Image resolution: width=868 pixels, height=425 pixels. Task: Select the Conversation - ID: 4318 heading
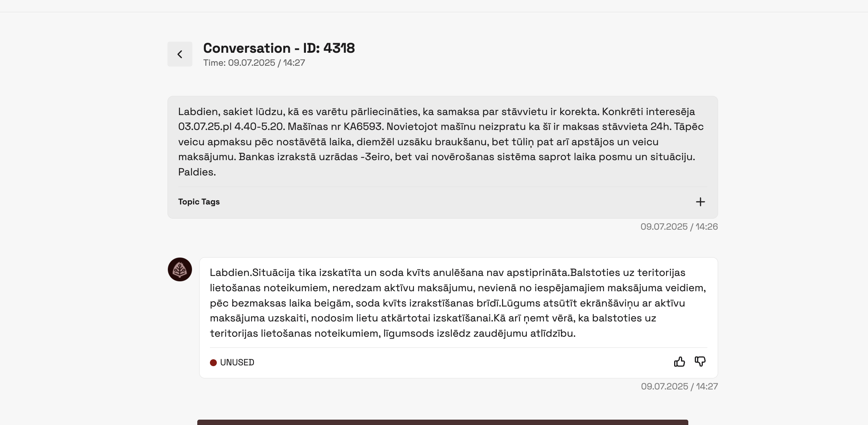[x=279, y=48]
